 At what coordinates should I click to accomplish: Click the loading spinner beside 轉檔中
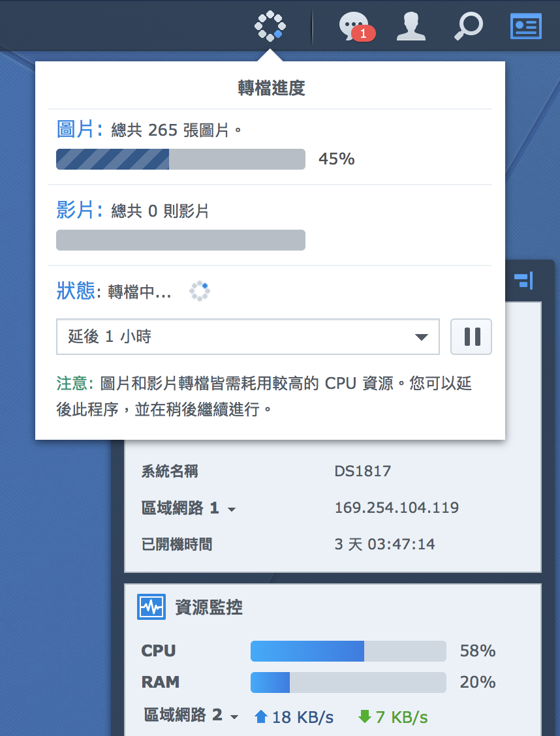point(200,291)
